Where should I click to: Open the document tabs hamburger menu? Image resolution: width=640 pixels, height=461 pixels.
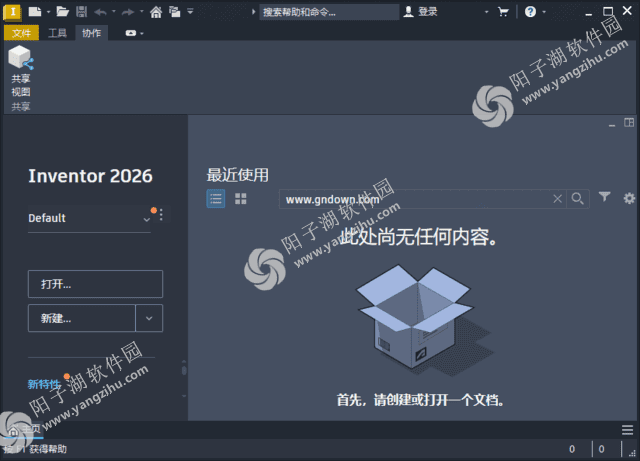(627, 430)
